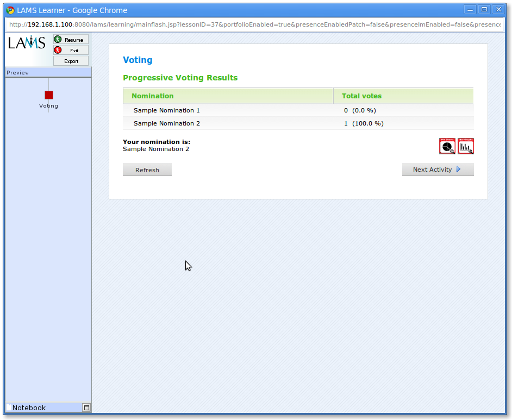The image size is (512, 420).
Task: Click the red Voting activity square
Action: tap(49, 95)
